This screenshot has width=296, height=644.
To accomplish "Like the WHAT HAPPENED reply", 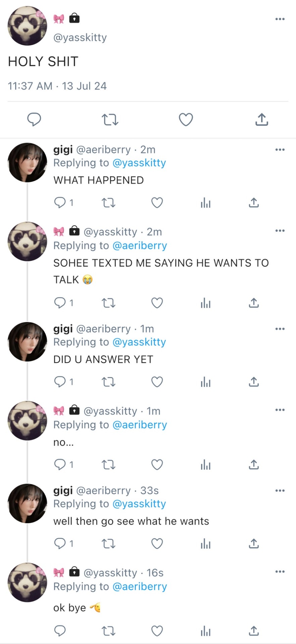I will click(157, 203).
